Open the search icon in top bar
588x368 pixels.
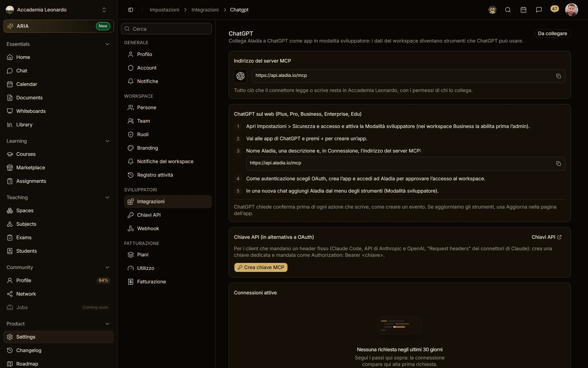508,10
